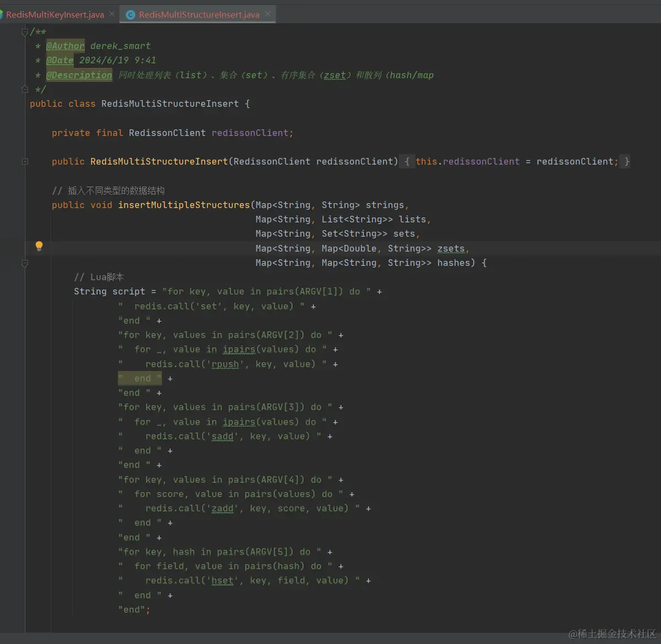
Task: Click the ARGV[1] reference in the script
Action: [319, 291]
